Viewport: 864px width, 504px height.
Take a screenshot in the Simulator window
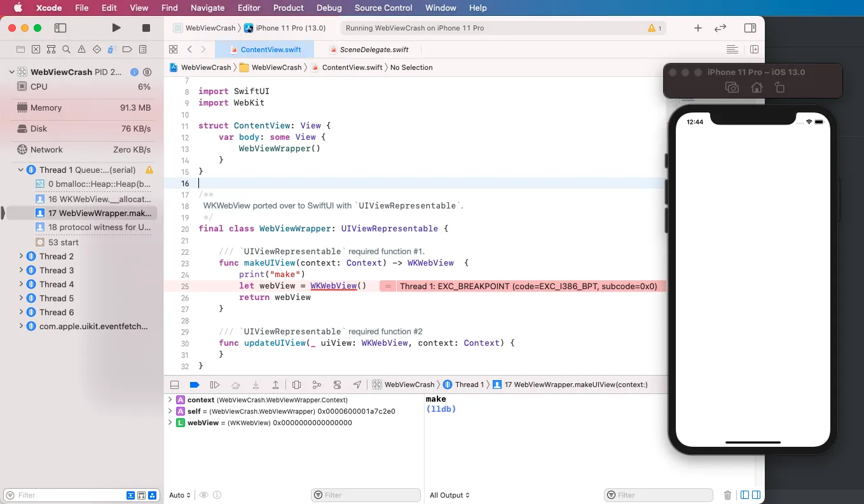click(x=732, y=88)
